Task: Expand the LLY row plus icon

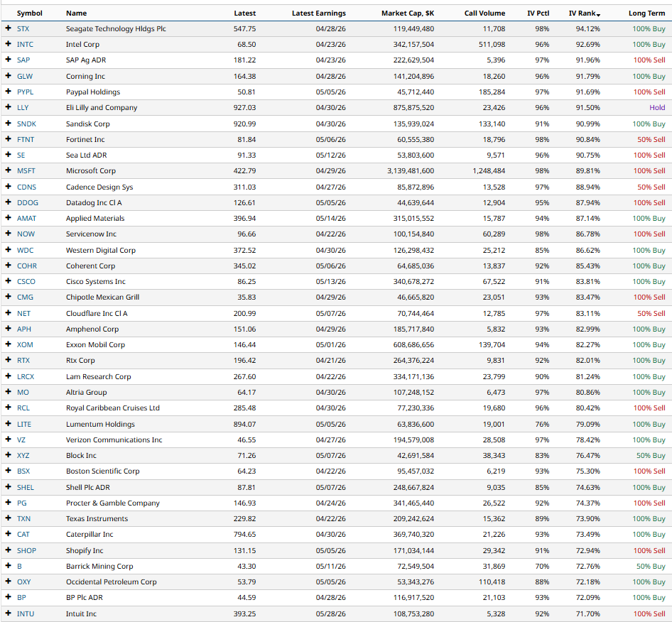Action: 8,107
